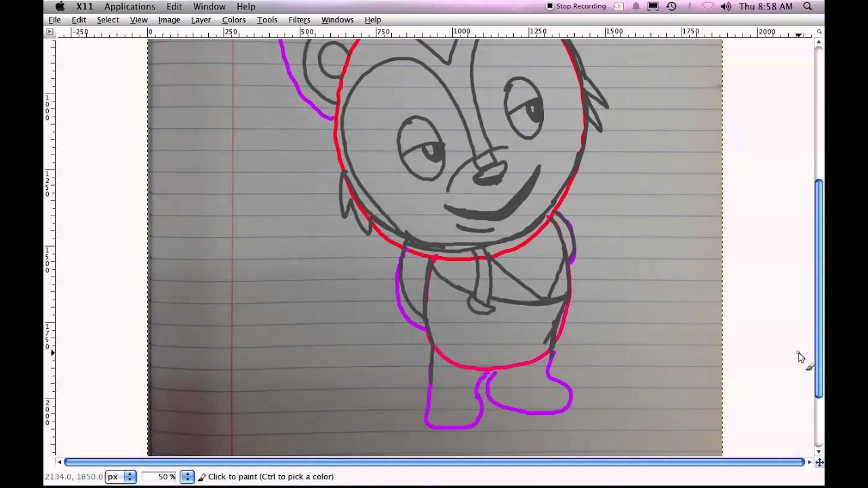
Task: Click the Bluetooth status icon
Action: pyautogui.click(x=690, y=6)
